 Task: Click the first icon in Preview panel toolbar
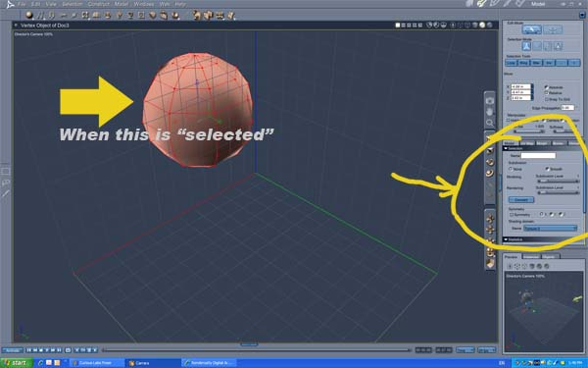pos(510,266)
